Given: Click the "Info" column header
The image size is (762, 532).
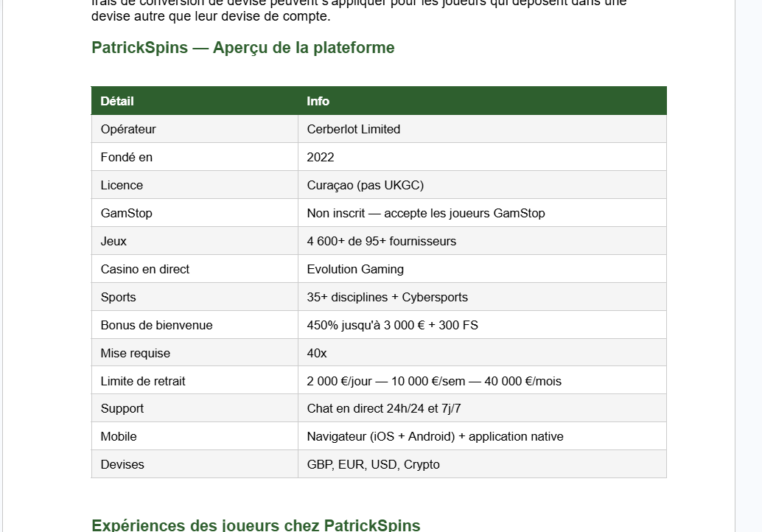Looking at the screenshot, I should (482, 101).
